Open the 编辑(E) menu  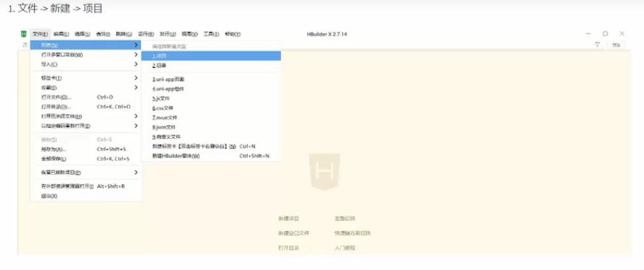click(x=61, y=34)
